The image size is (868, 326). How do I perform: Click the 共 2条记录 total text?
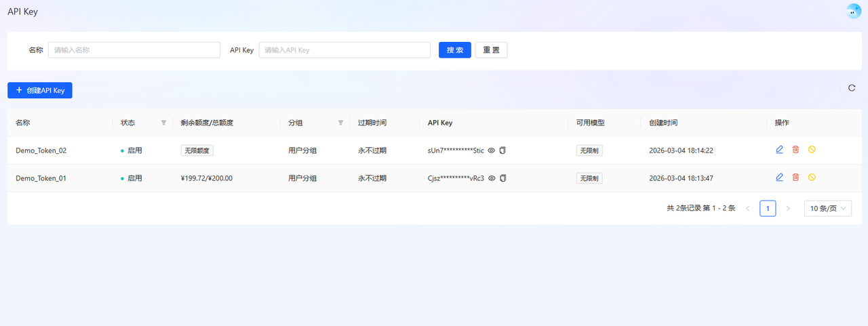point(701,208)
